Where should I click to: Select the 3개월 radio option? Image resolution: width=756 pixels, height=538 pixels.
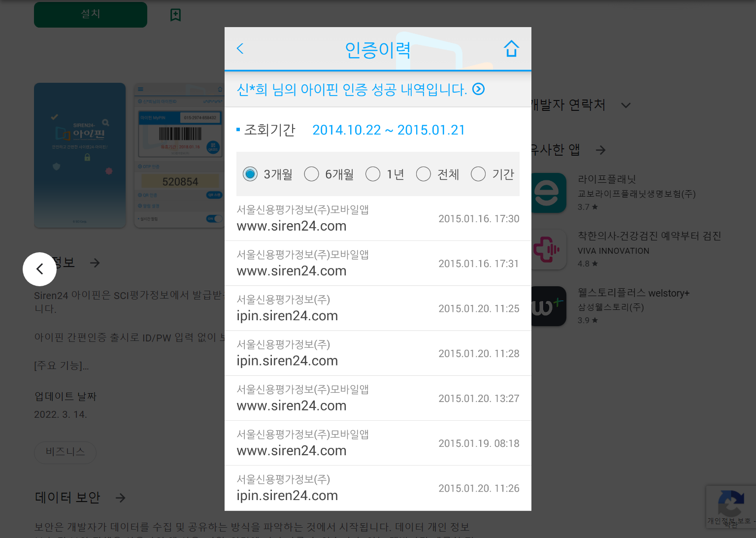coord(250,174)
